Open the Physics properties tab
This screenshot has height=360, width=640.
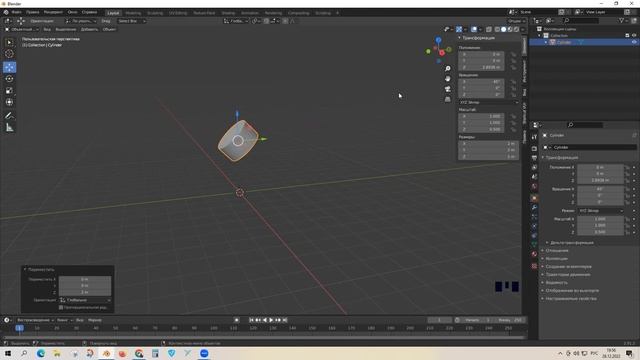[x=534, y=226]
